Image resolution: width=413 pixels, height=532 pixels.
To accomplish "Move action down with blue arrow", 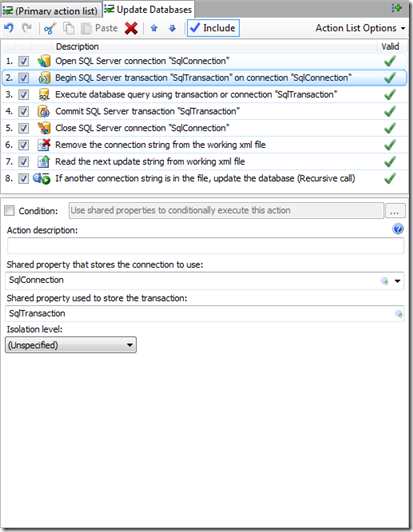I will point(172,28).
